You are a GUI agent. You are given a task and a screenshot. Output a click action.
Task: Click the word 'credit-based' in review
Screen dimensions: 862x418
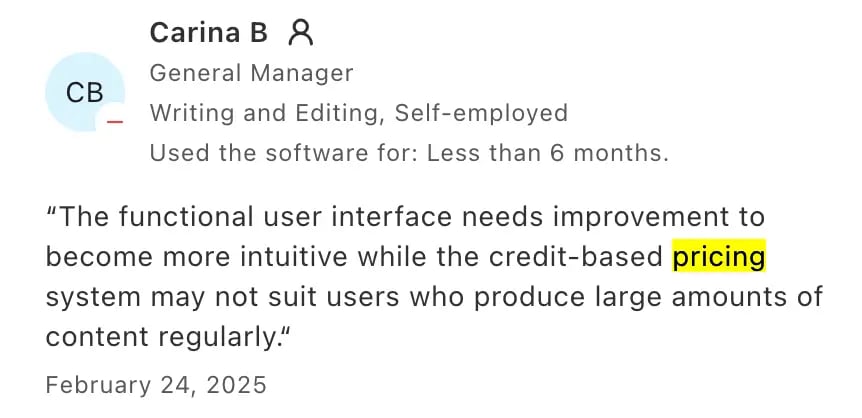point(575,256)
